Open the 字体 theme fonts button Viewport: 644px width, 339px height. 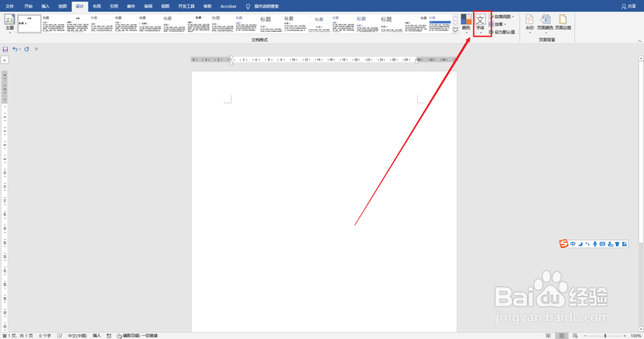pos(480,23)
